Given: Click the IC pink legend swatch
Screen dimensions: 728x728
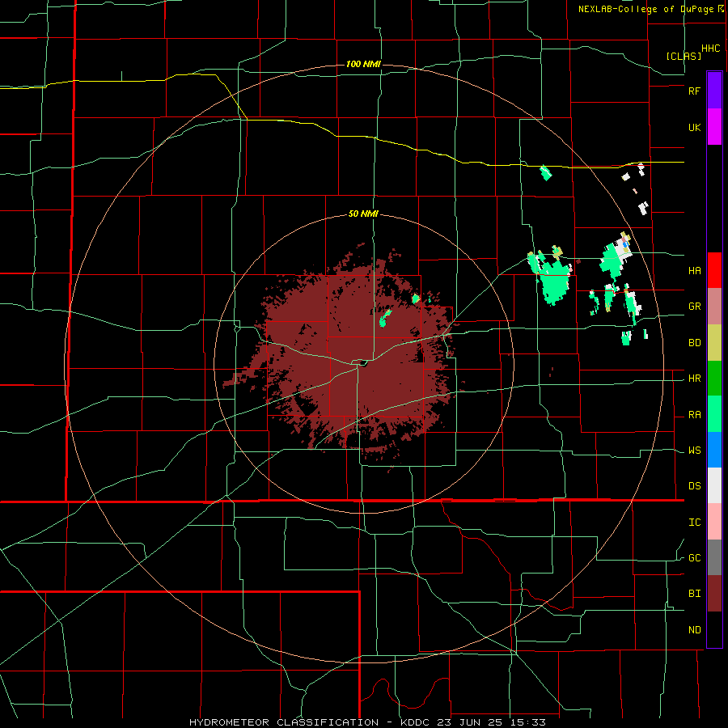Looking at the screenshot, I should pos(714,522).
